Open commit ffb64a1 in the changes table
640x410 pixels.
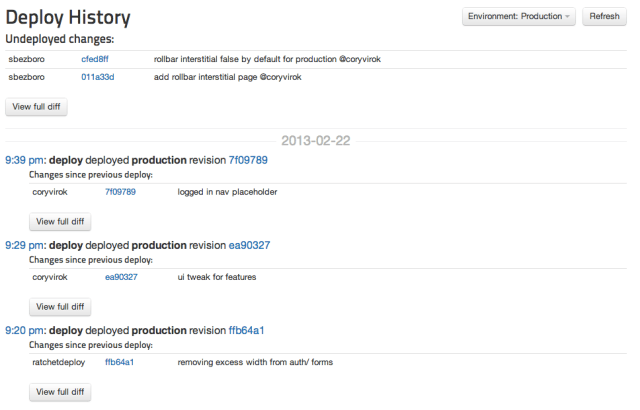click(x=119, y=361)
